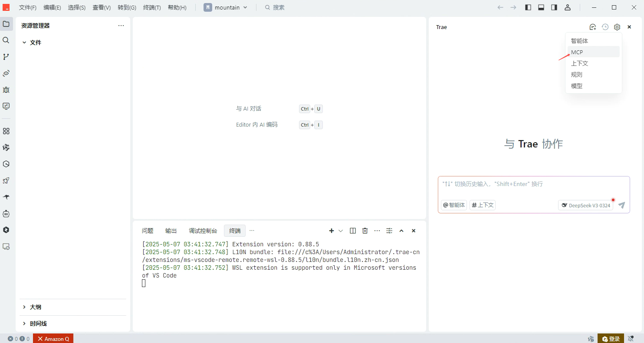Maximize the terminal panel with up chevron
The image size is (644, 343).
[401, 231]
